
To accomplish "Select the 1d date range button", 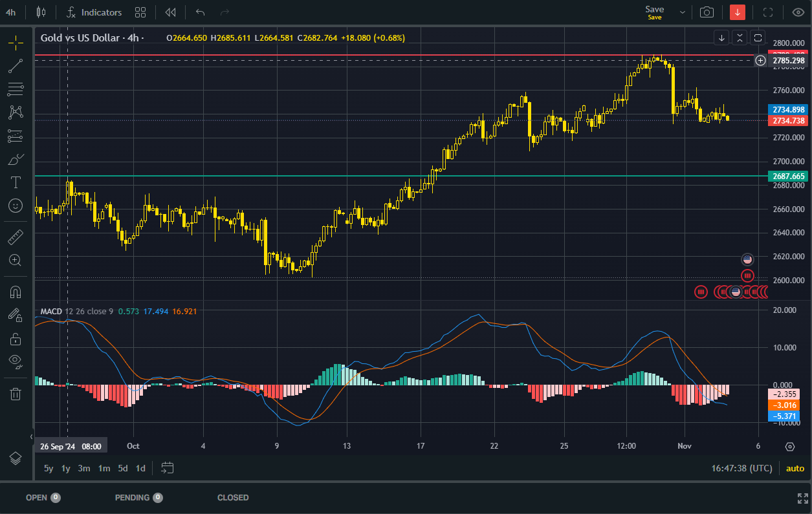I will point(140,468).
